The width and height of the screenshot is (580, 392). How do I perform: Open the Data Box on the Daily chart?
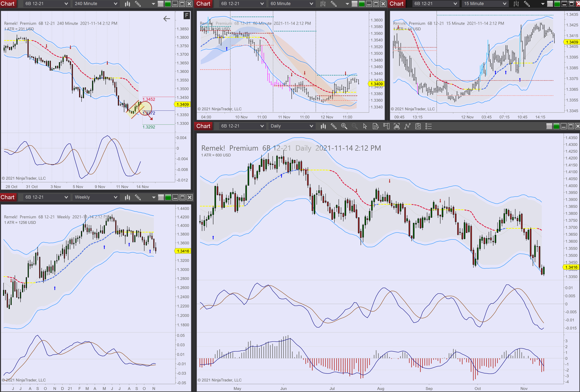[375, 126]
